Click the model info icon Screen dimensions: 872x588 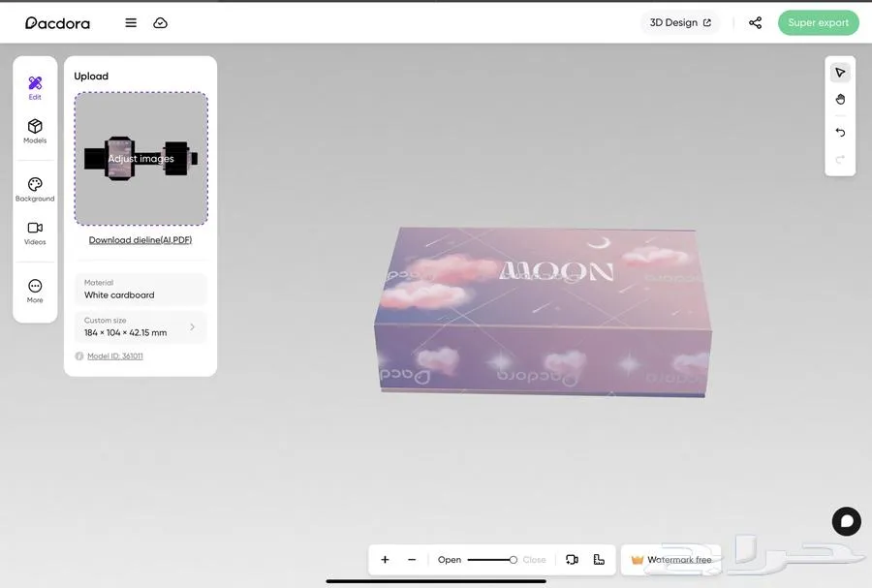pos(79,356)
